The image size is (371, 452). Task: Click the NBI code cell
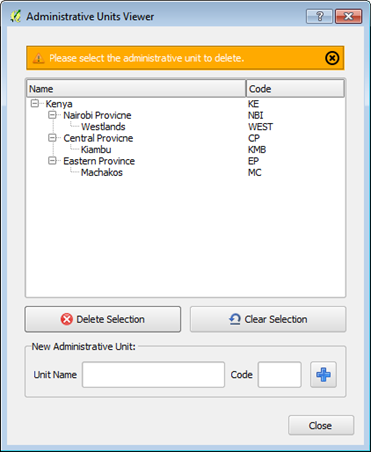click(x=256, y=115)
